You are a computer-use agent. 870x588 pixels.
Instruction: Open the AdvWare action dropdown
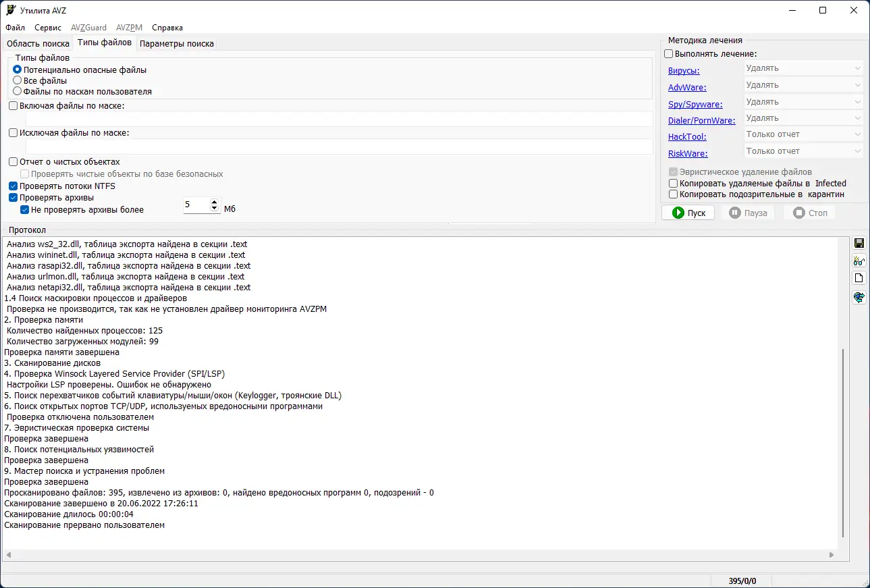[803, 85]
